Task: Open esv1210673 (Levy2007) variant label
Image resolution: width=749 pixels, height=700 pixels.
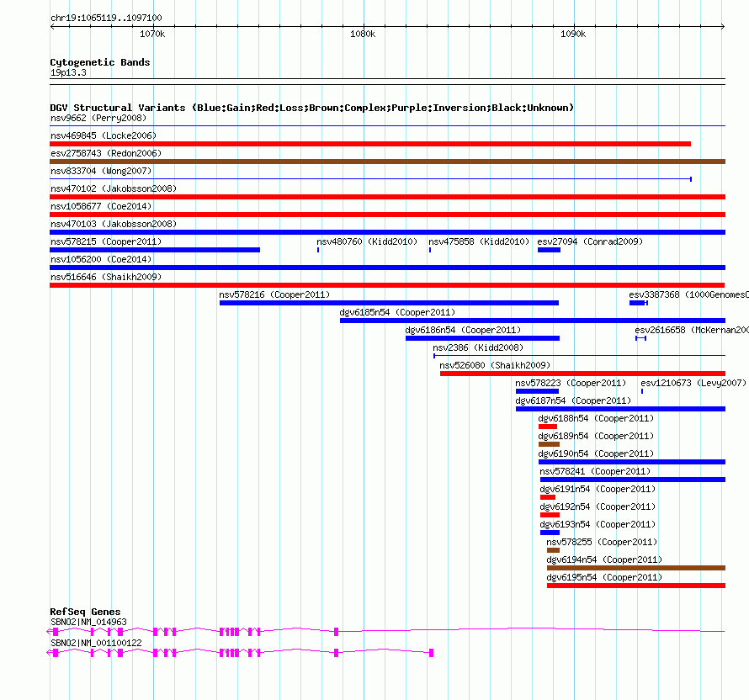Action: (x=693, y=383)
